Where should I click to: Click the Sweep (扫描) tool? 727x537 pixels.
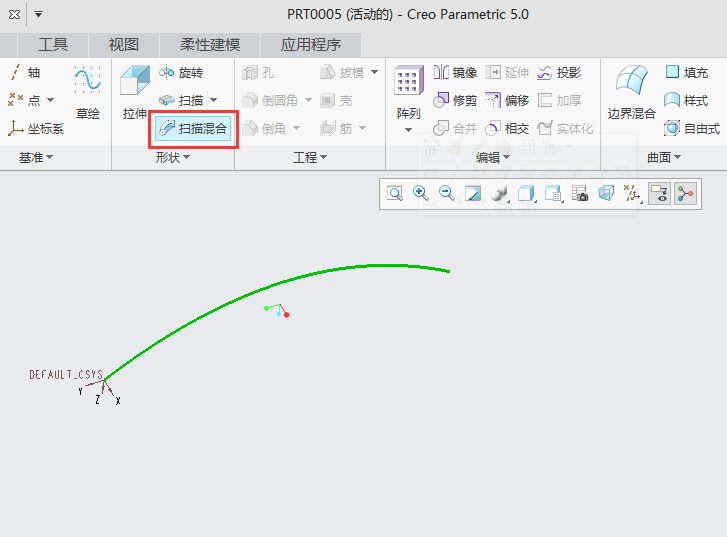181,100
